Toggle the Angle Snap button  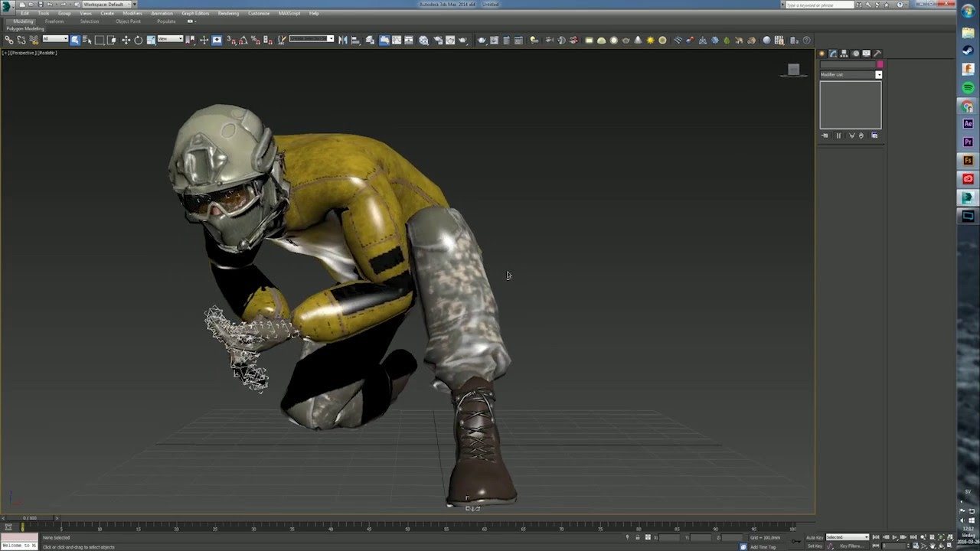pos(243,40)
